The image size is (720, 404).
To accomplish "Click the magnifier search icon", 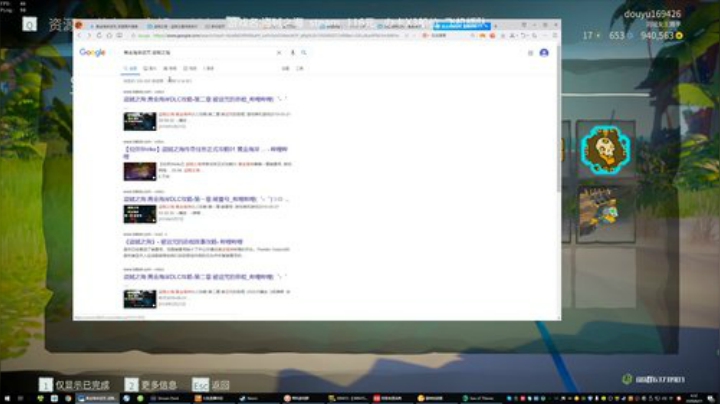I will 304,53.
